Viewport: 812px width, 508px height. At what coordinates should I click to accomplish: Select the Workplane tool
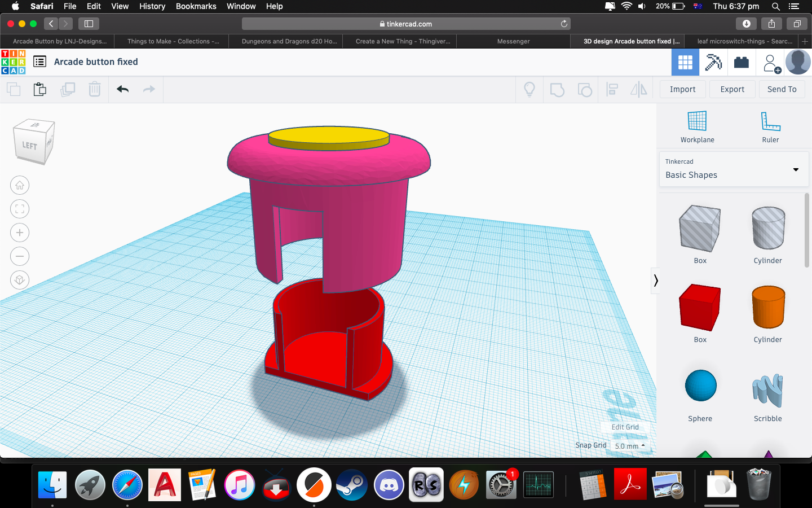[x=697, y=127]
